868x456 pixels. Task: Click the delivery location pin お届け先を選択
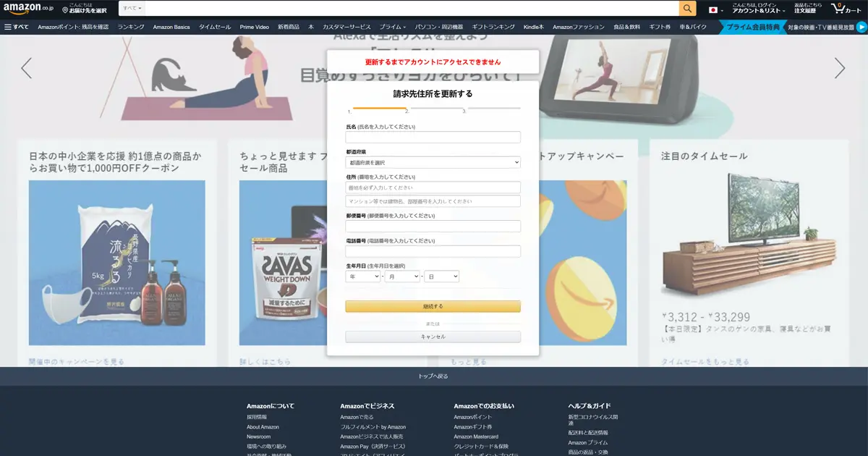pyautogui.click(x=84, y=9)
